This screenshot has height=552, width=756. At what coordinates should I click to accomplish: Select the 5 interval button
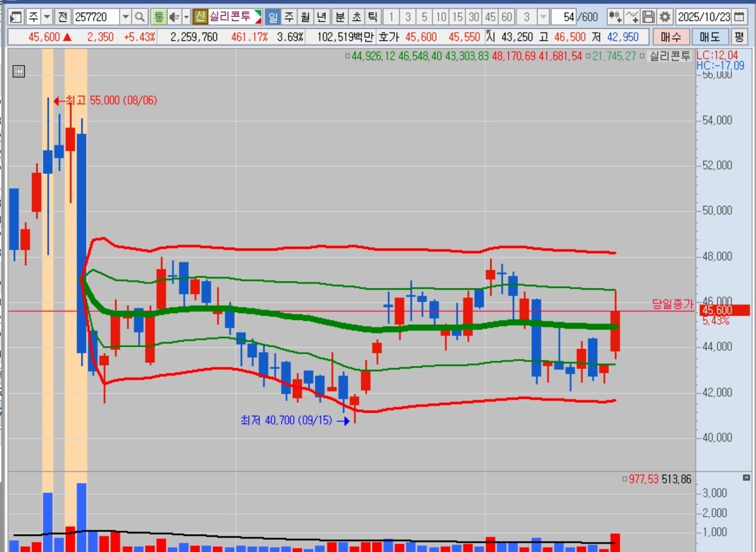click(x=424, y=17)
